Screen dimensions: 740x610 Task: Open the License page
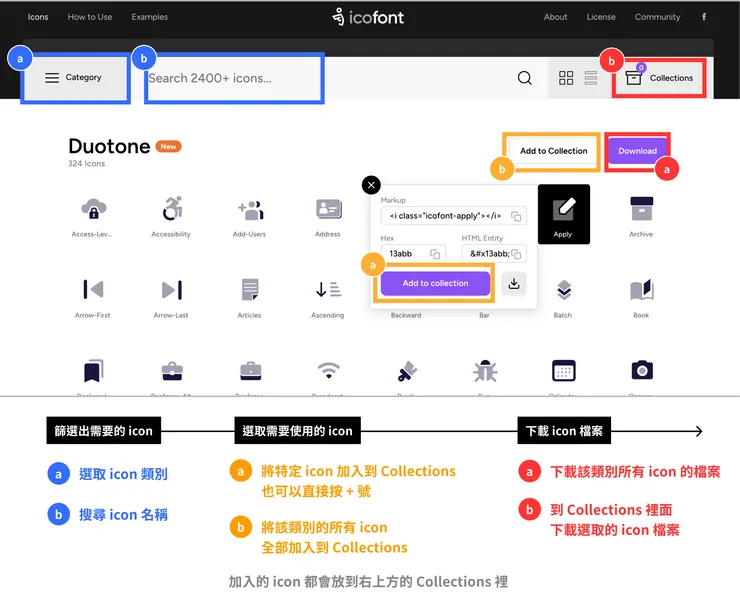[601, 17]
